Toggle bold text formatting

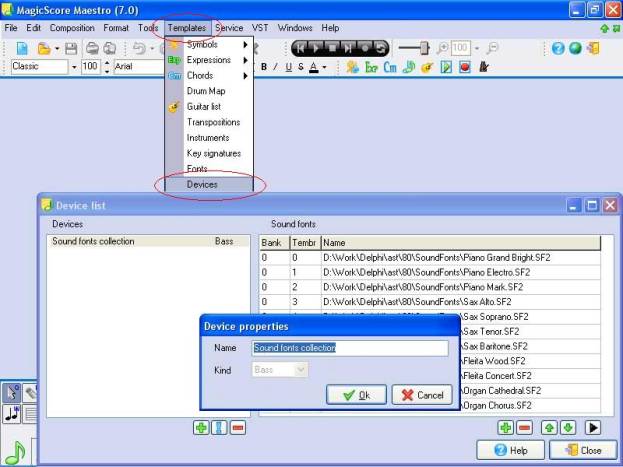(x=264, y=67)
